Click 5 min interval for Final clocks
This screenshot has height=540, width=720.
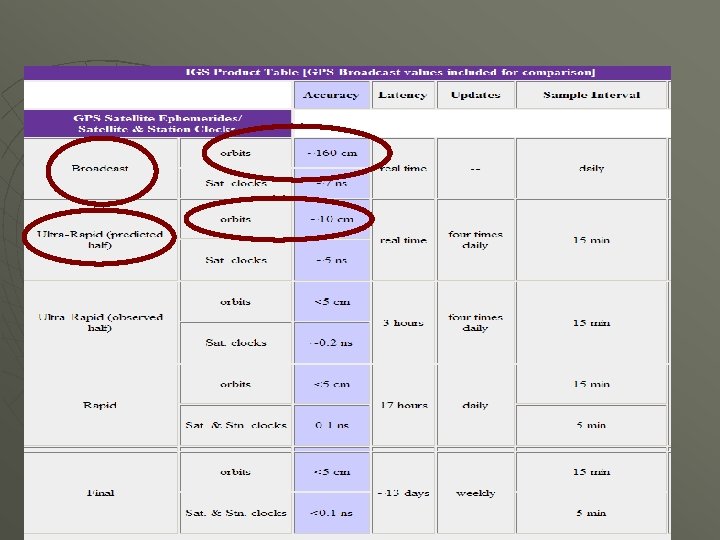coord(591,513)
